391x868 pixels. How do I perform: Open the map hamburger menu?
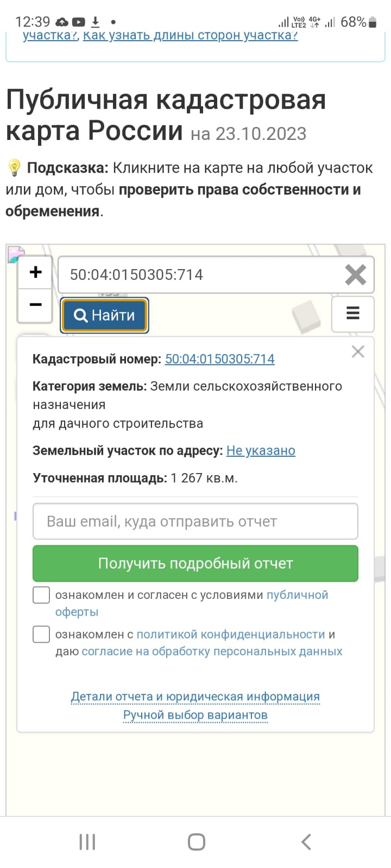pos(352,314)
